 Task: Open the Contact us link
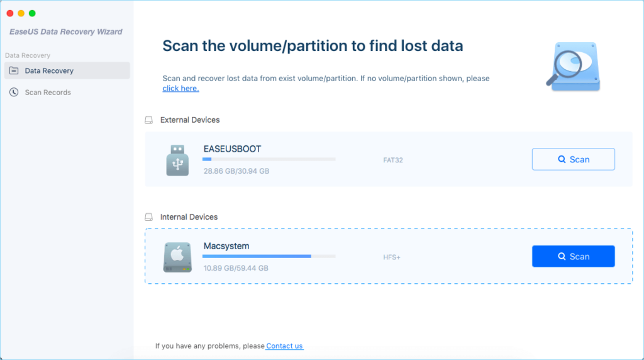[284, 346]
